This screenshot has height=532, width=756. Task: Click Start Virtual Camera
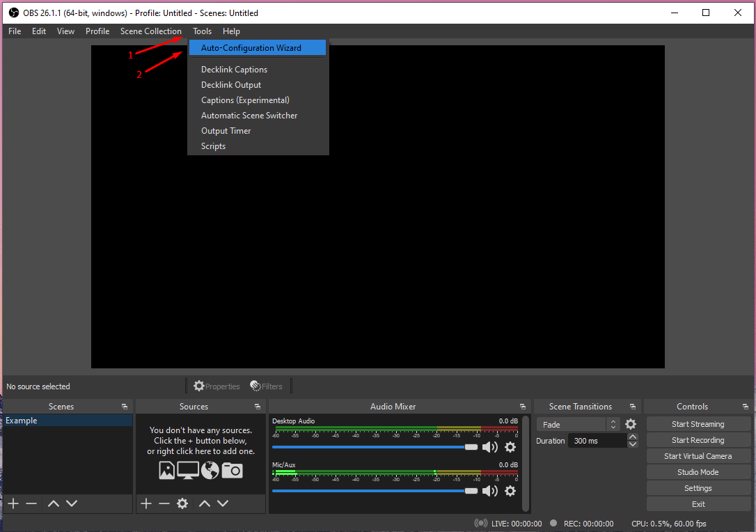coord(698,456)
